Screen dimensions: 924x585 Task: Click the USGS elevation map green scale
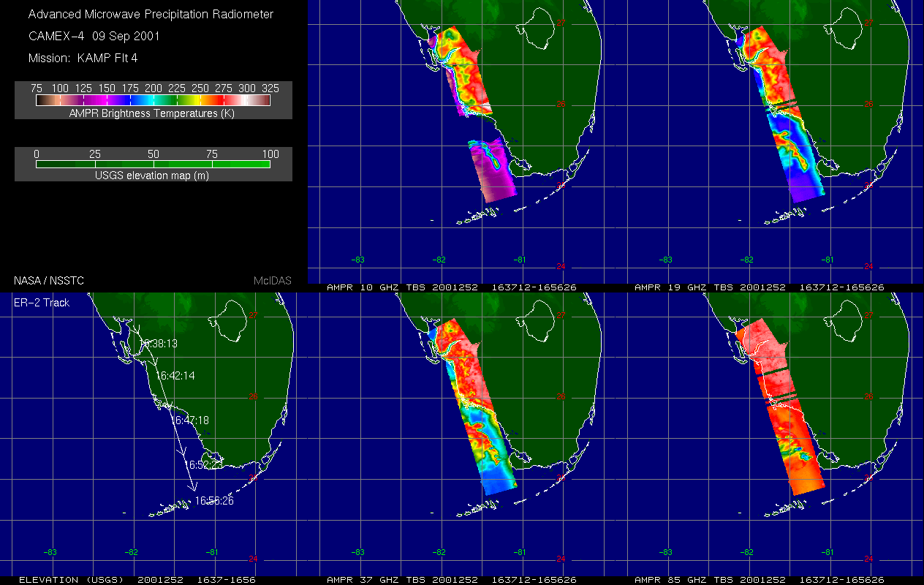tap(154, 165)
